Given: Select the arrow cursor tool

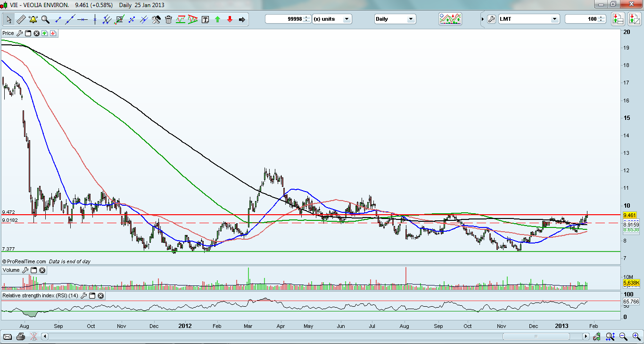Looking at the screenshot, I should point(8,19).
